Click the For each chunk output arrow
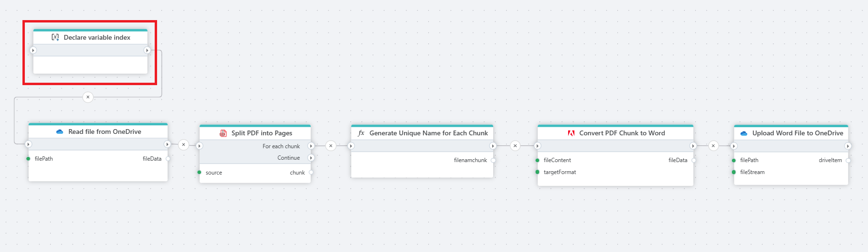Screen dimensions: 868x252 [311, 146]
